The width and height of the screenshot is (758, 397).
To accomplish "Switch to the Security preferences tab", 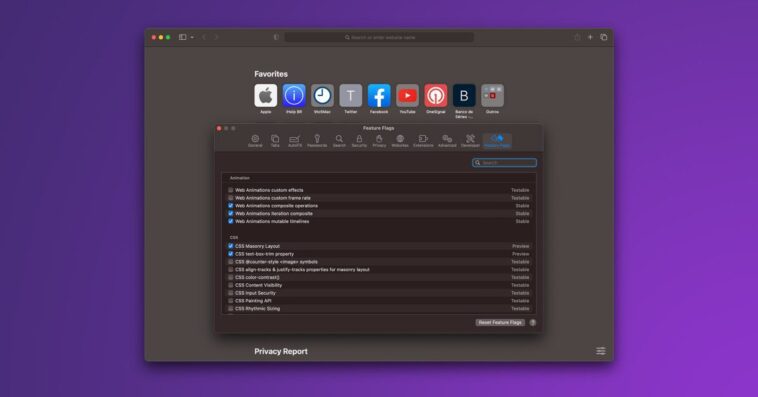I will click(x=359, y=141).
